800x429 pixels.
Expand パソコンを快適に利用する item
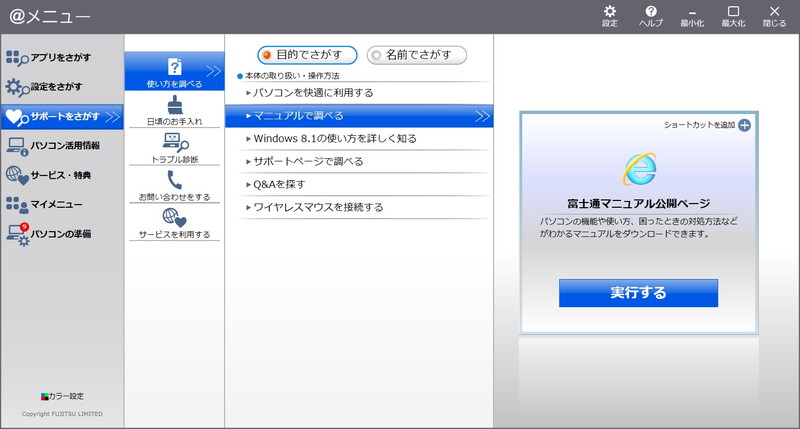(313, 93)
